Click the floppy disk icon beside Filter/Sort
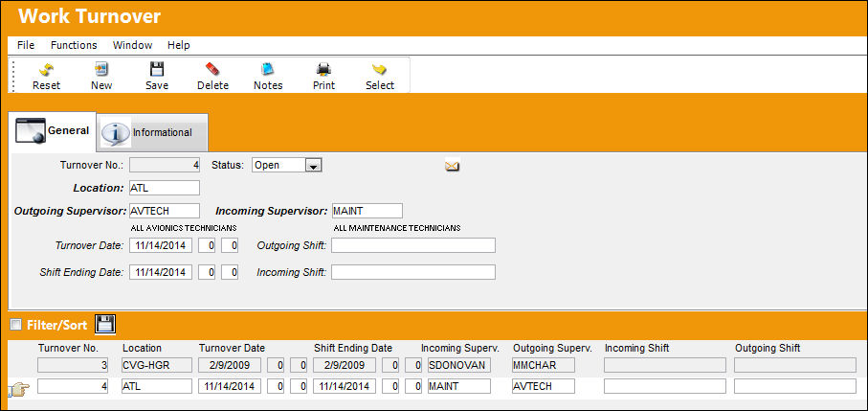 click(105, 325)
